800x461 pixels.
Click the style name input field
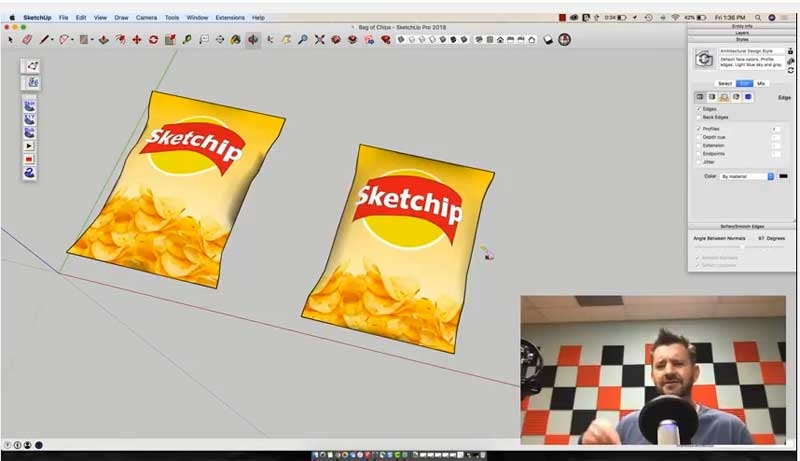(753, 51)
